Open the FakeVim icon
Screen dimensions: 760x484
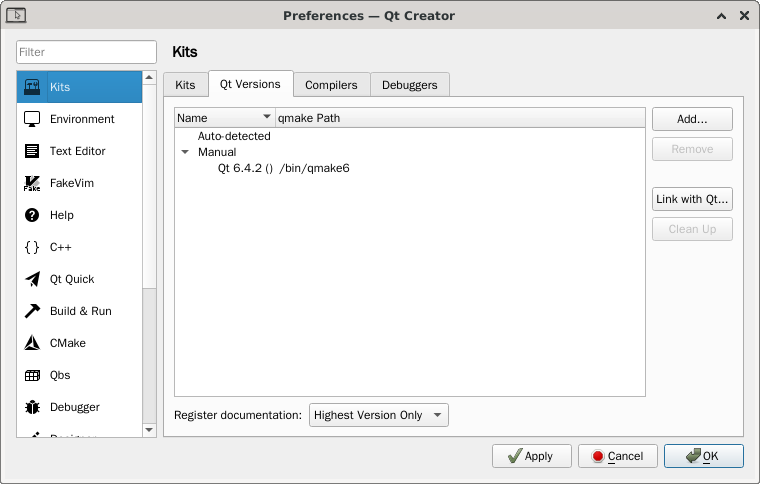(x=32, y=183)
